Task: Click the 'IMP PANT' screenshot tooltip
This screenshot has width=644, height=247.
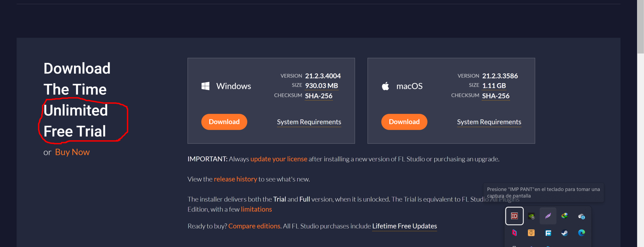Action: [x=543, y=192]
